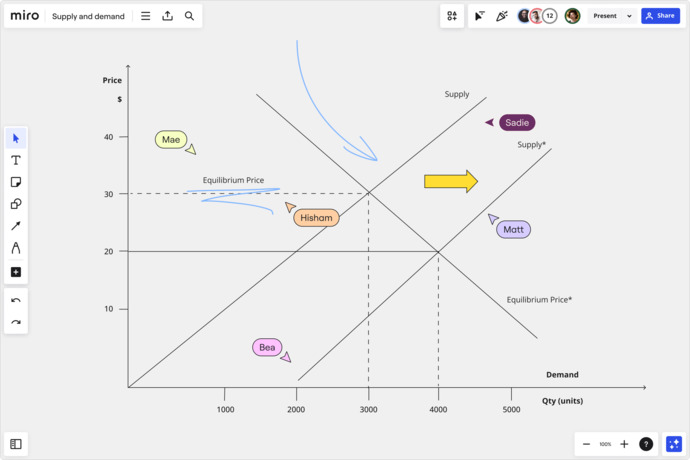Open the reactions party popper icon
This screenshot has height=460, width=690.
502,16
